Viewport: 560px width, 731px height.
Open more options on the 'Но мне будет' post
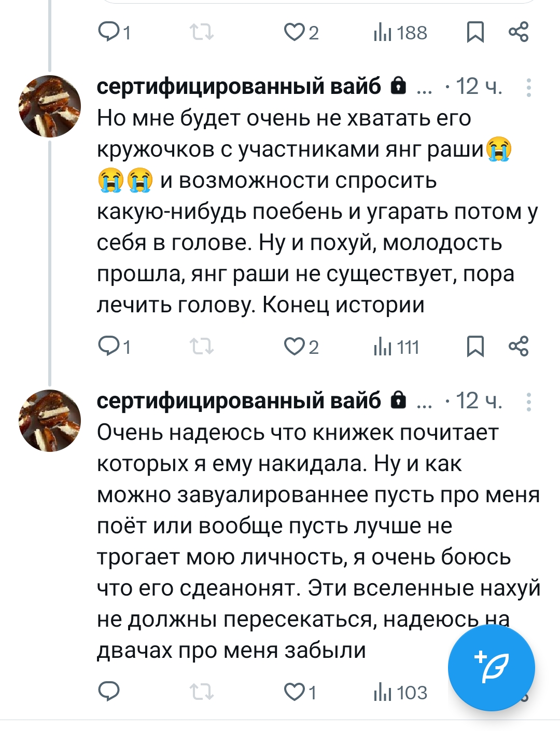pos(528,88)
